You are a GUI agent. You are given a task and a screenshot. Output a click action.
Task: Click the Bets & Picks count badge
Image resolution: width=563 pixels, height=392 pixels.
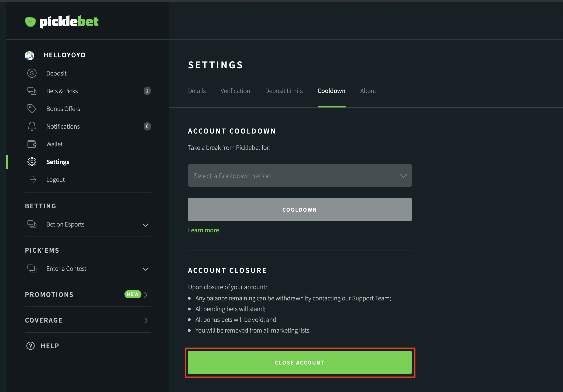147,91
